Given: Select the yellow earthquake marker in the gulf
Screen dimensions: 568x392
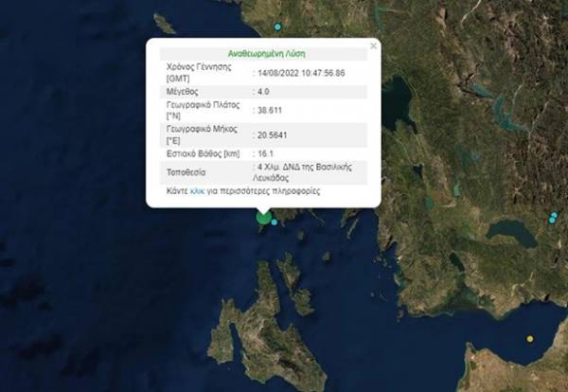Looking at the screenshot, I should pyautogui.click(x=530, y=339).
